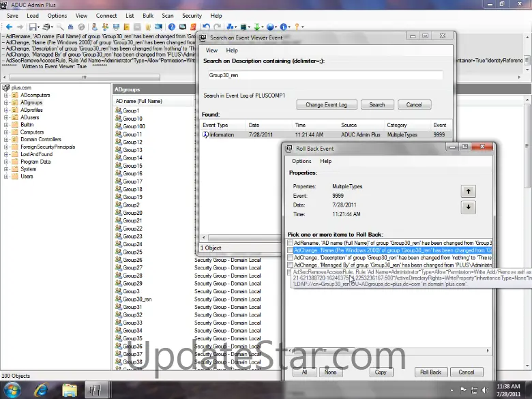
Task: Launch Internet Explorer from the taskbar
Action: pyautogui.click(x=41, y=390)
